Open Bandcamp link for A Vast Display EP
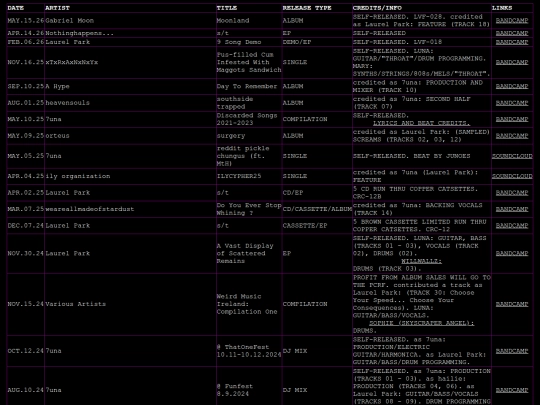This screenshot has height=405, width=540. pos(512,253)
